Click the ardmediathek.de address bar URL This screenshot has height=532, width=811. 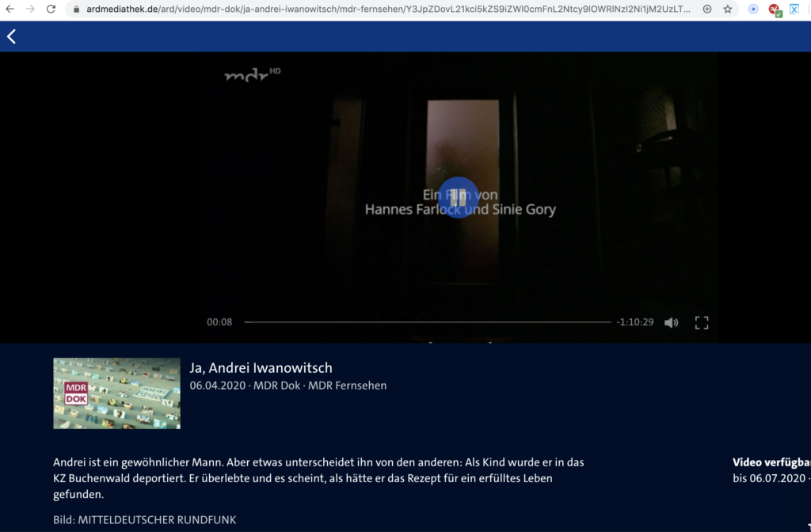[x=388, y=9]
